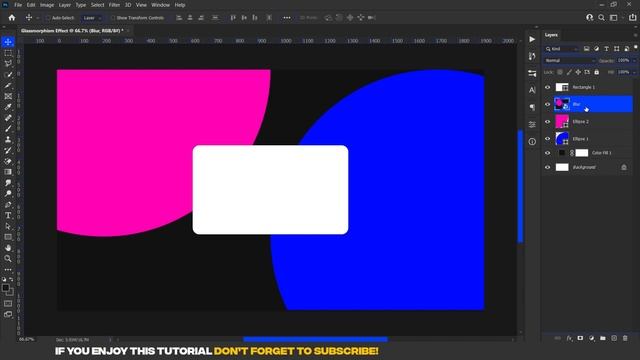Open the Window menu
The height and width of the screenshot is (360, 640).
(160, 5)
